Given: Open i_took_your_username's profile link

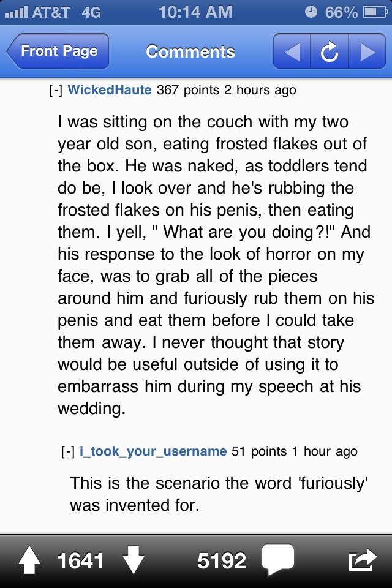Looking at the screenshot, I should [x=153, y=451].
